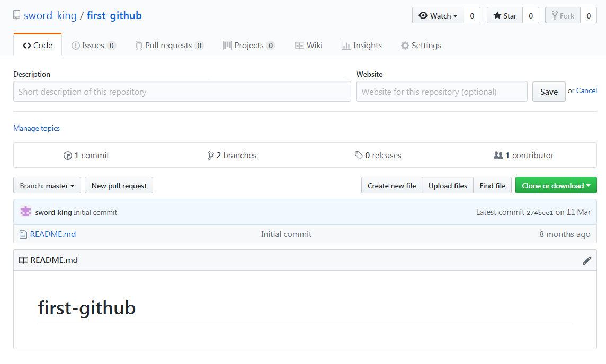Open Initial commit message in README.md row
606x364 pixels.
(286, 234)
